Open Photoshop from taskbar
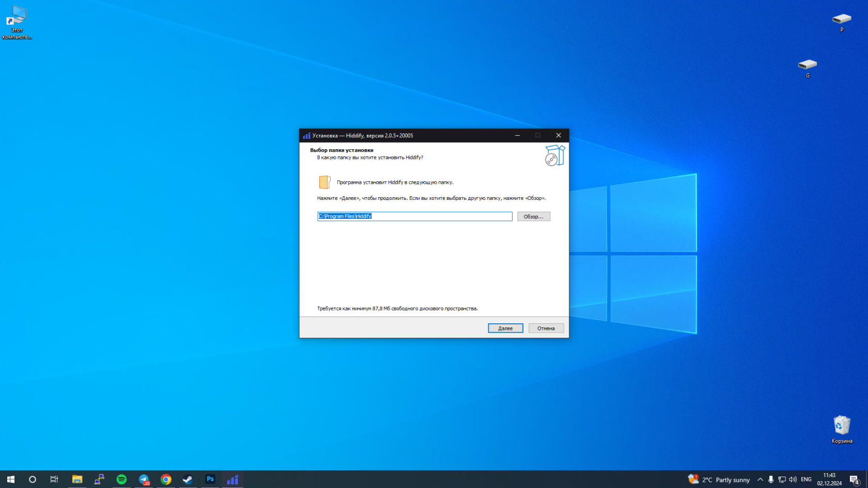This screenshot has height=488, width=868. [x=210, y=479]
